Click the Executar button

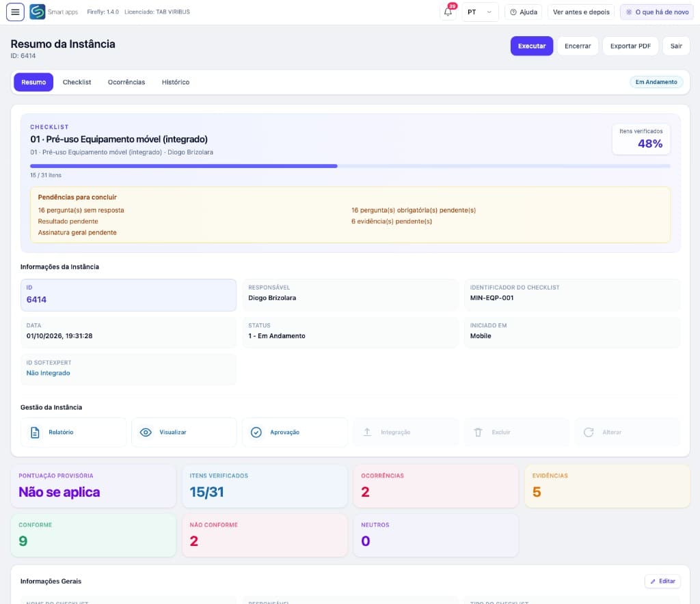click(x=532, y=46)
